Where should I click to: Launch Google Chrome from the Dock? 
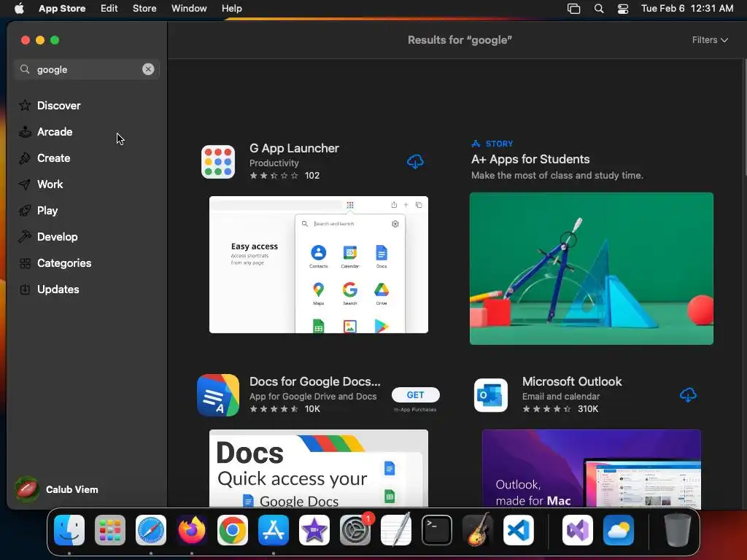[233, 530]
